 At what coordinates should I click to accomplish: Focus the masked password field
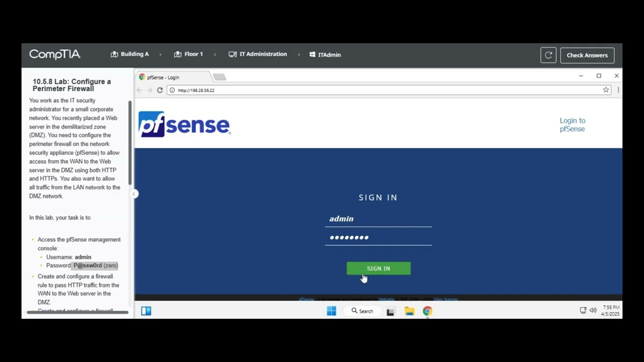[378, 237]
